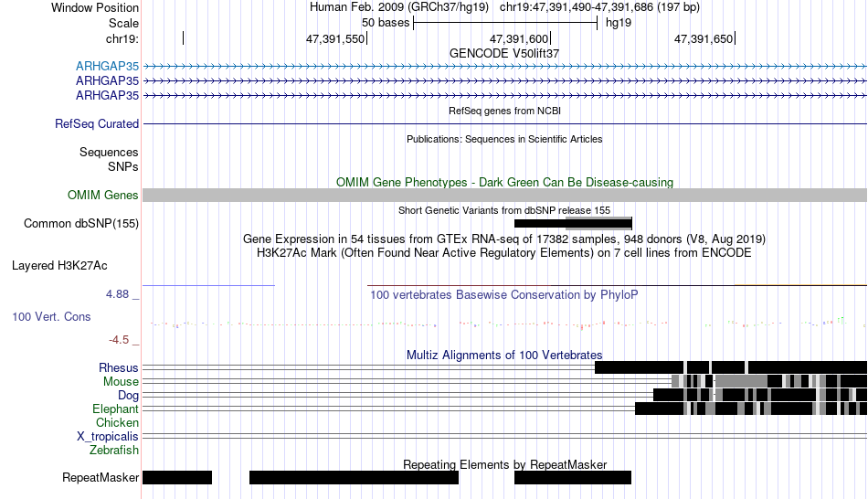Click the gray OMIM Genes bar
This screenshot has height=499, width=868.
(504, 195)
